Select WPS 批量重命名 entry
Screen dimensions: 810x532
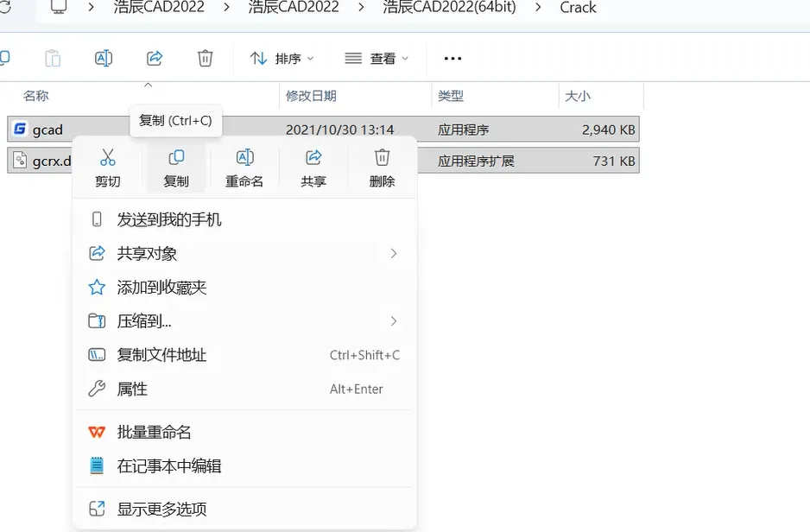[x=244, y=432]
